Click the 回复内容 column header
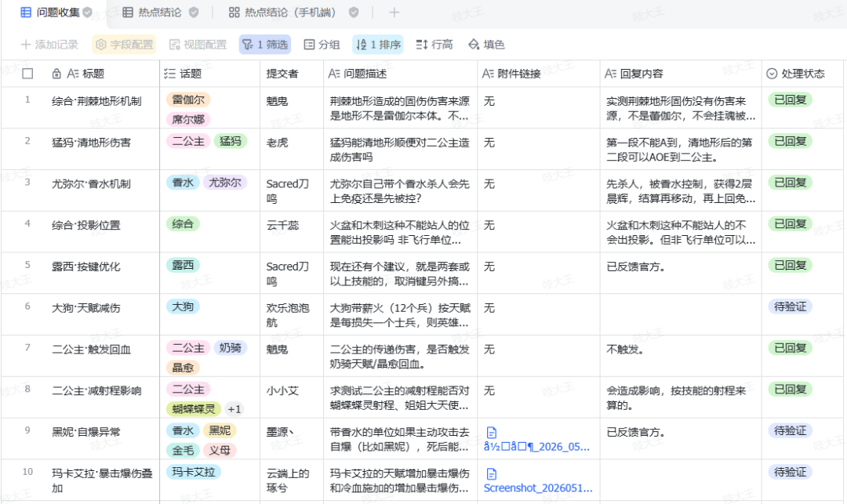The width and height of the screenshot is (847, 504). click(681, 74)
